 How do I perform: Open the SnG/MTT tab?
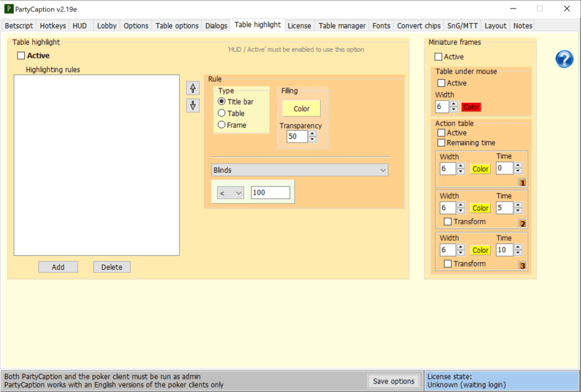pyautogui.click(x=462, y=26)
